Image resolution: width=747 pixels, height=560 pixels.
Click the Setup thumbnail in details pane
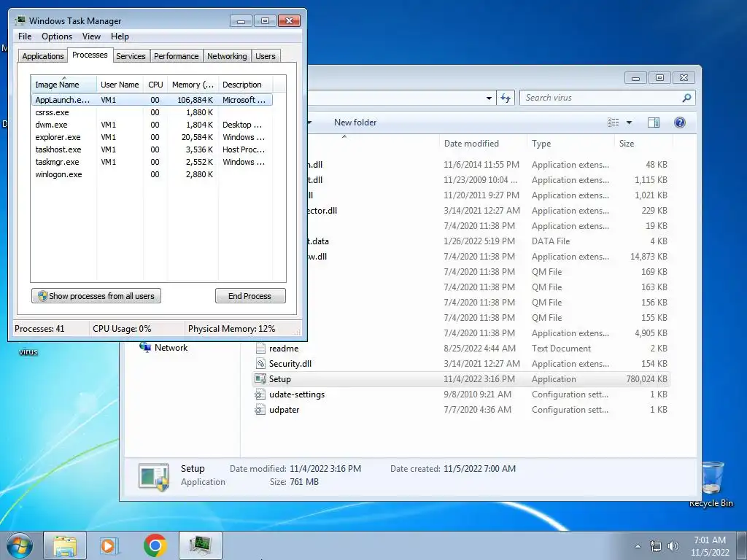pyautogui.click(x=154, y=477)
